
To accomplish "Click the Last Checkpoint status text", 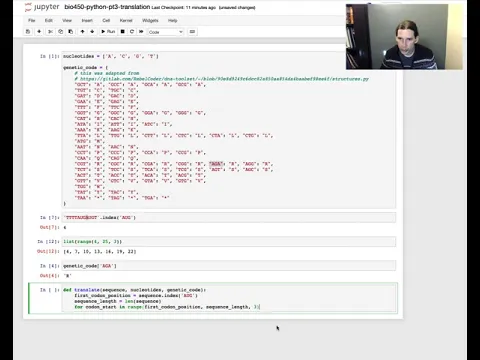I will (x=184, y=7).
